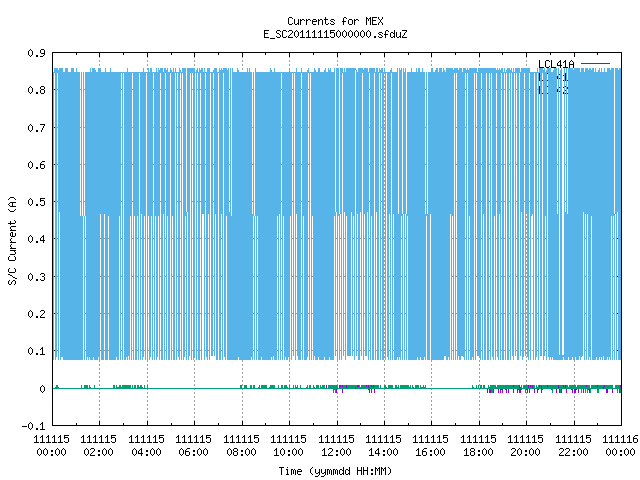
Task: Click the '14:00' x-axis tick label
Action: pos(383,452)
